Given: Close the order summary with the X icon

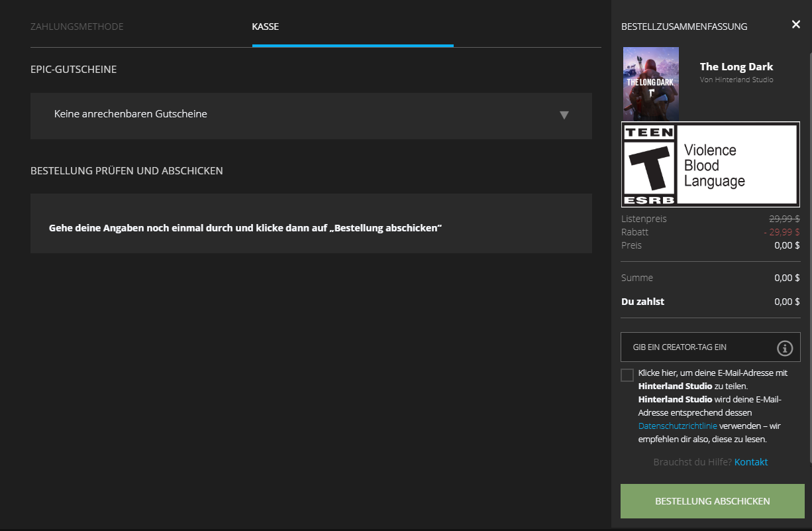Looking at the screenshot, I should tap(795, 25).
